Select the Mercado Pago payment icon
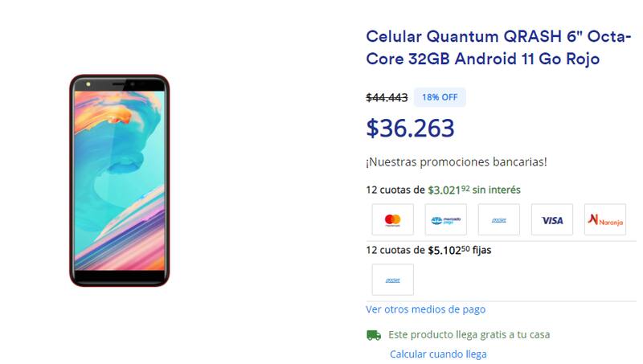This screenshot has width=643, height=364. tap(446, 219)
